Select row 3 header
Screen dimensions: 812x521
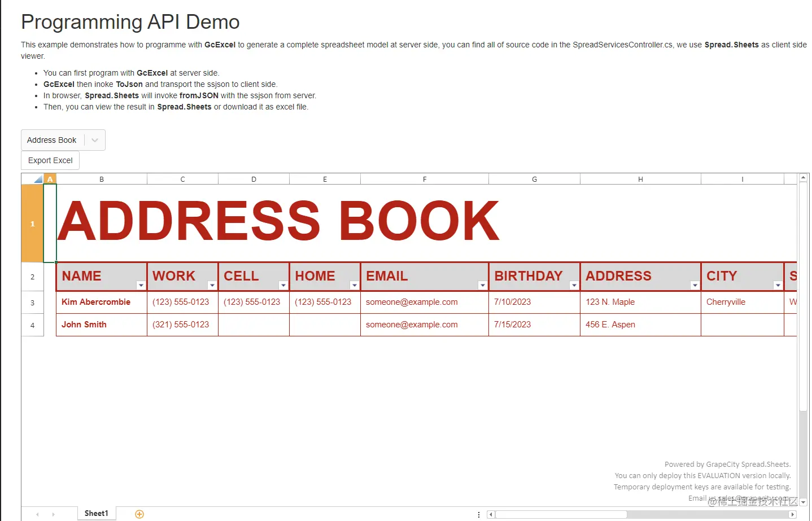[32, 303]
